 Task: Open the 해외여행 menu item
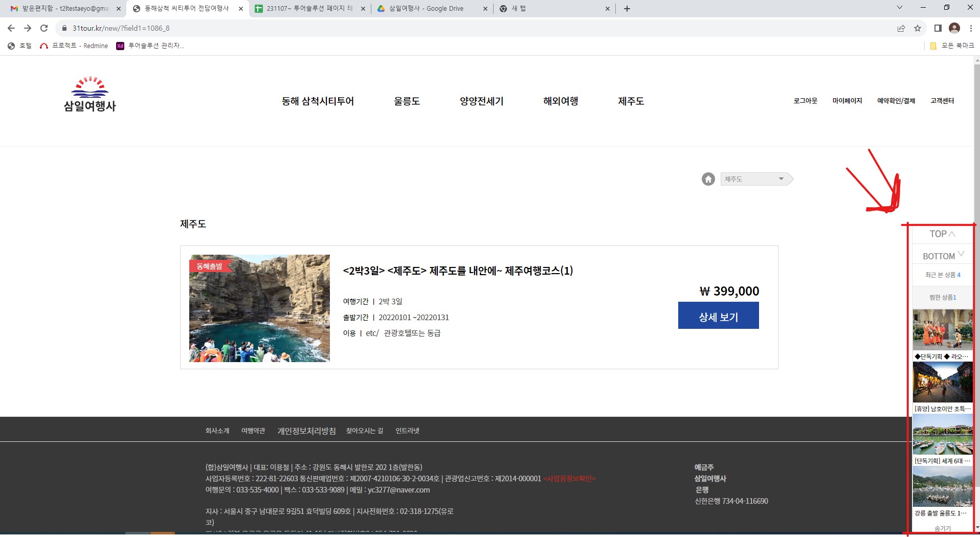(x=561, y=101)
